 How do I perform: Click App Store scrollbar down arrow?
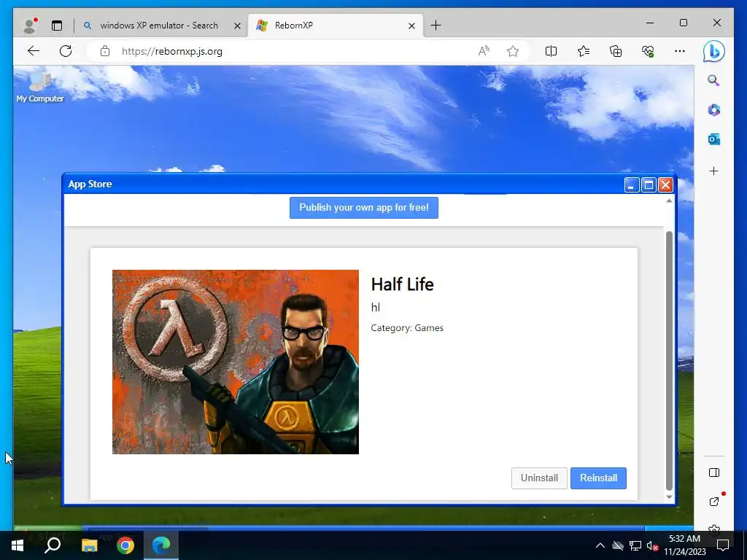click(669, 497)
